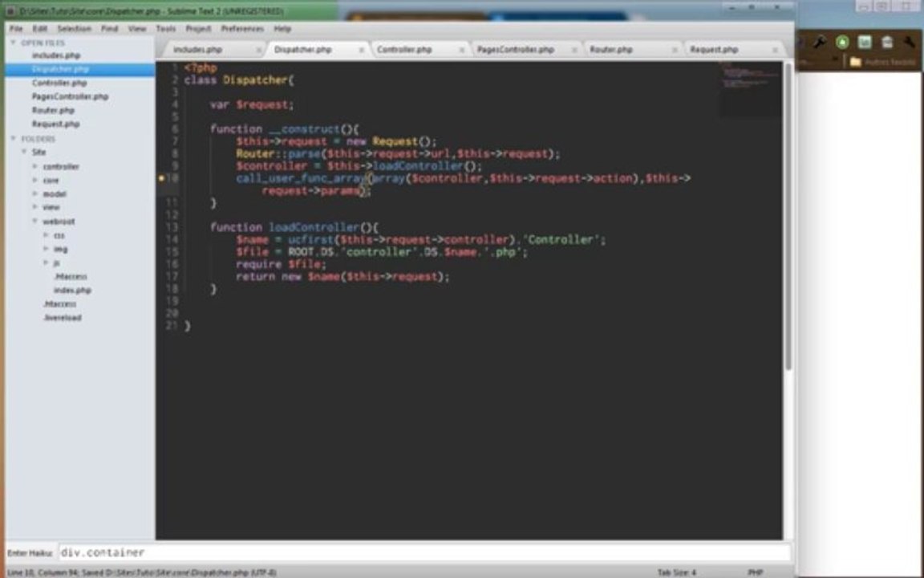The width and height of the screenshot is (924, 578).
Task: Collapse the webroot folder
Action: point(34,222)
